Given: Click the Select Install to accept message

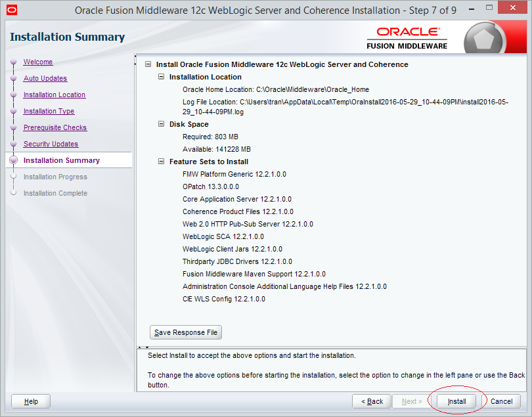Looking at the screenshot, I should tap(252, 355).
